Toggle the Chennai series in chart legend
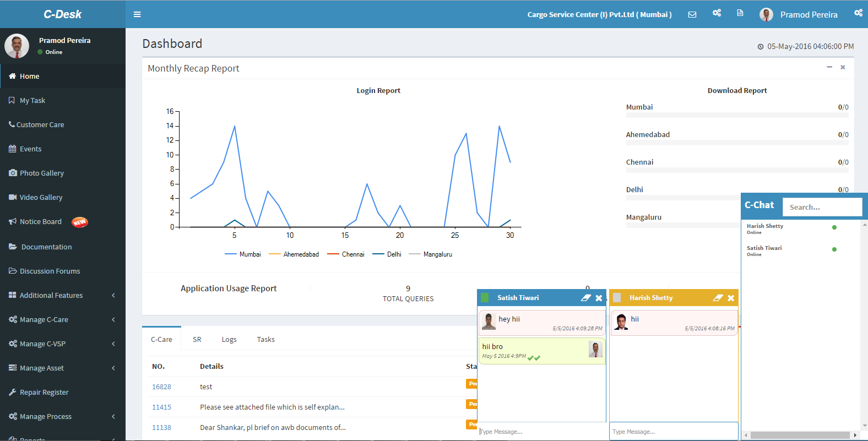868x441 pixels. [346, 254]
